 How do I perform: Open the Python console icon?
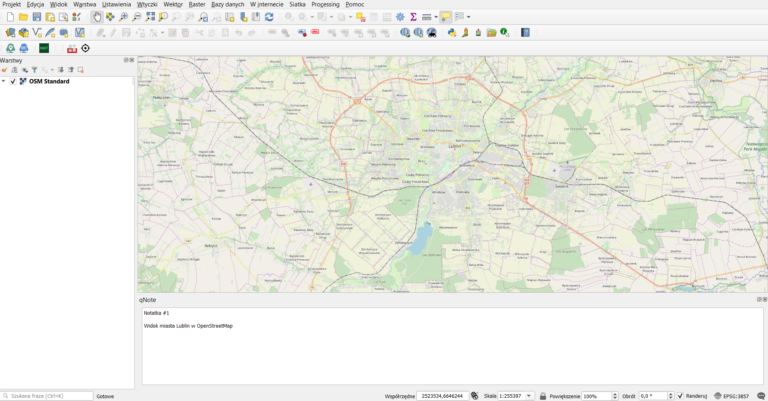[x=452, y=33]
